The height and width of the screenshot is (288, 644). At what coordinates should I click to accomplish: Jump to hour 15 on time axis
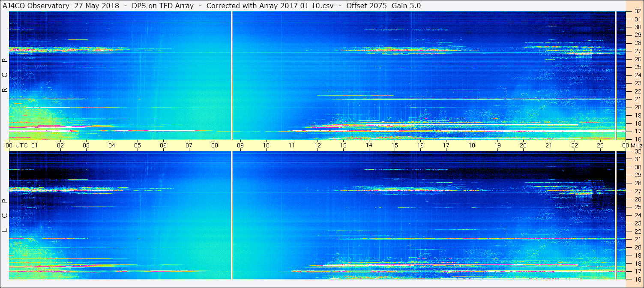tap(395, 145)
